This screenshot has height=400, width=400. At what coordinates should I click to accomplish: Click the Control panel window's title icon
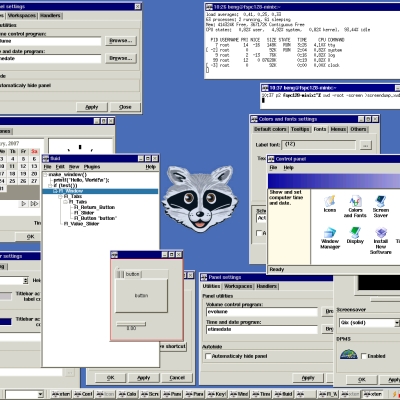[x=271, y=159]
